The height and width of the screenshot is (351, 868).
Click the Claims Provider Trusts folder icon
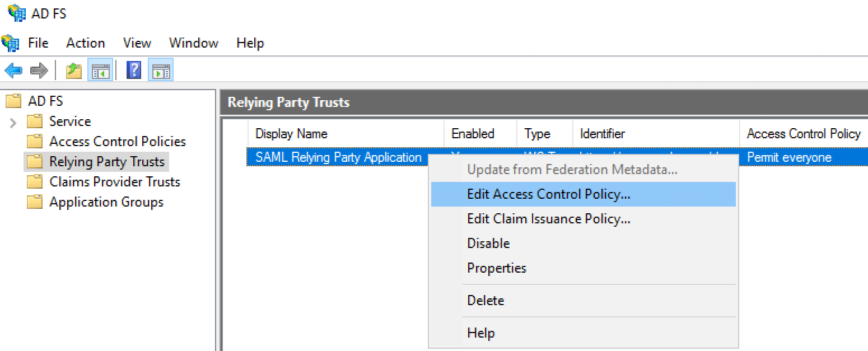[35, 181]
